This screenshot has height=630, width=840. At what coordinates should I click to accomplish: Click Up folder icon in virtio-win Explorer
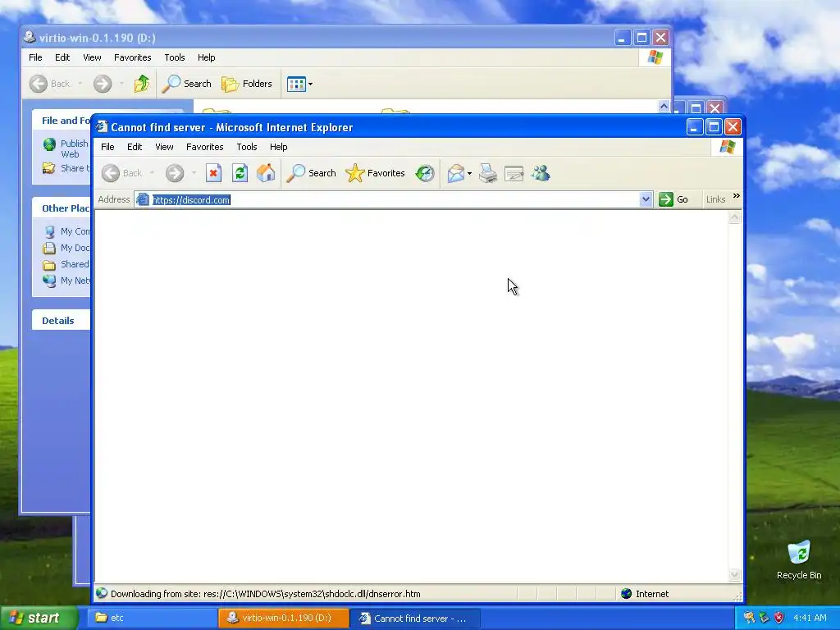142,84
